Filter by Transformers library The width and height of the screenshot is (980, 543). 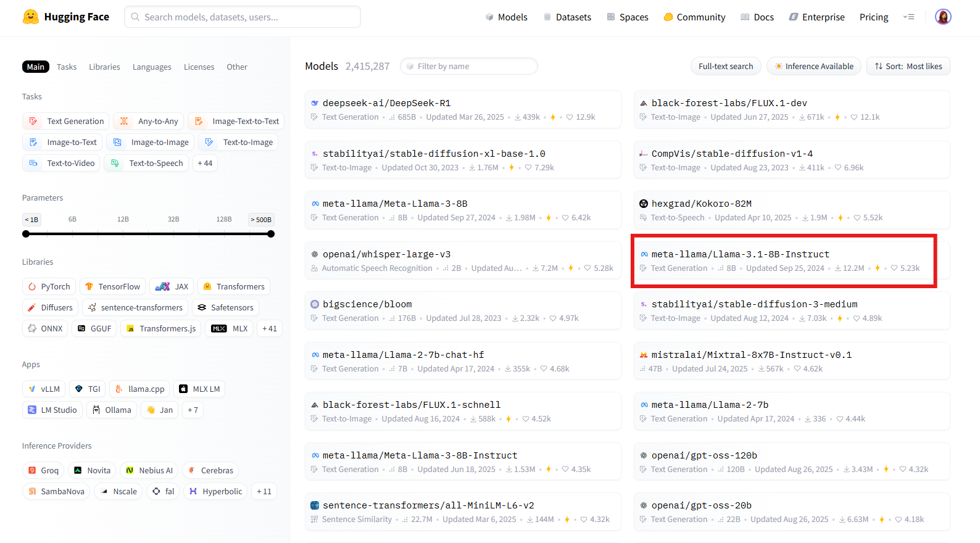click(234, 286)
